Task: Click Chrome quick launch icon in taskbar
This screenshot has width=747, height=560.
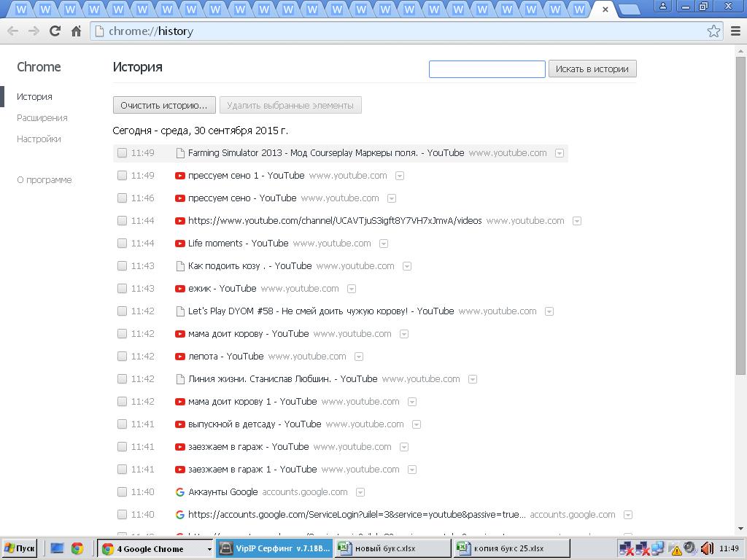Action: click(77, 548)
